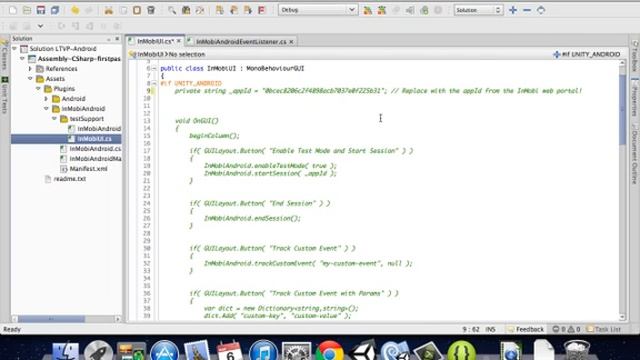Click the Run/Debug toolbar icon beside Build
Viewport: 640px width, 360px height.
pos(382,10)
